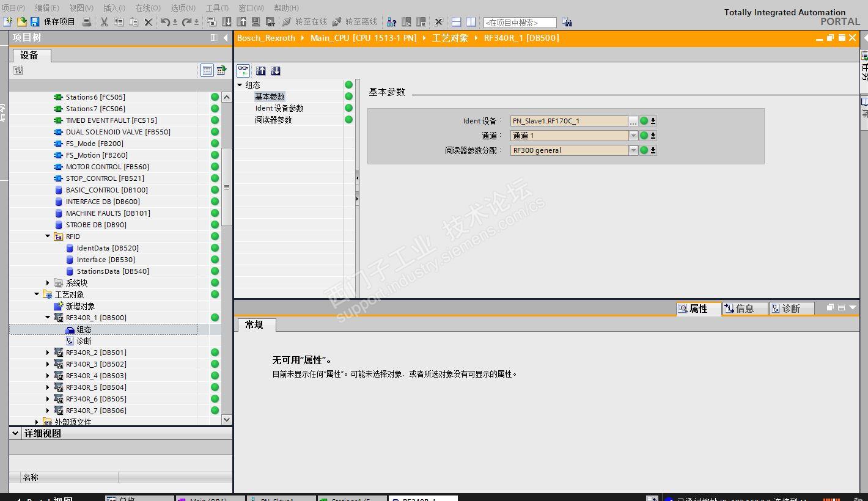Collapse the 组态 navigation node
Image resolution: width=868 pixels, height=501 pixels.
coord(240,85)
